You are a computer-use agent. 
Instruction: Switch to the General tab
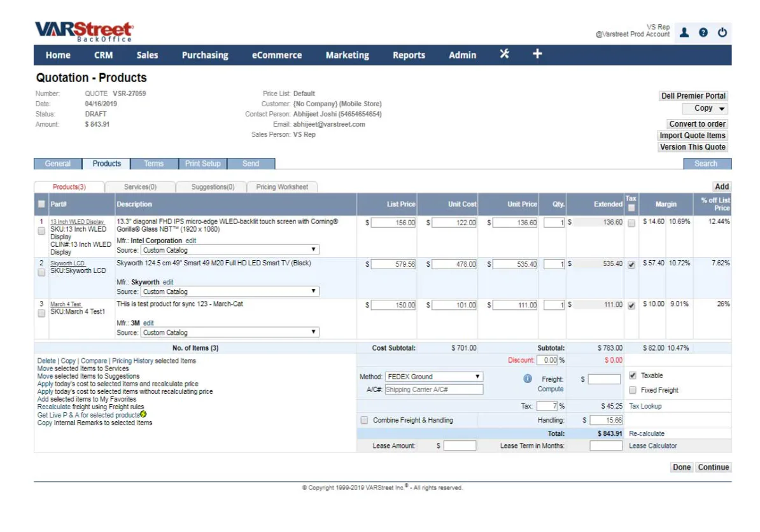58,164
